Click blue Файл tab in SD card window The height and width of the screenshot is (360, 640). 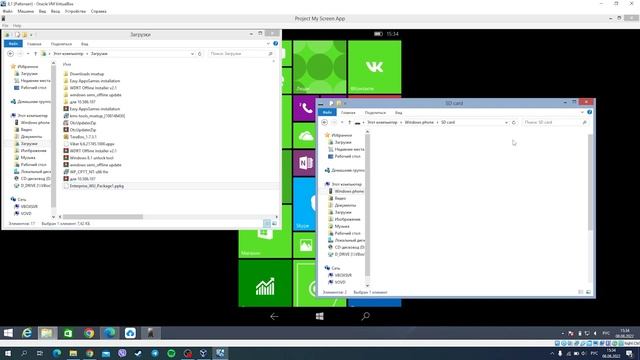[x=327, y=112]
